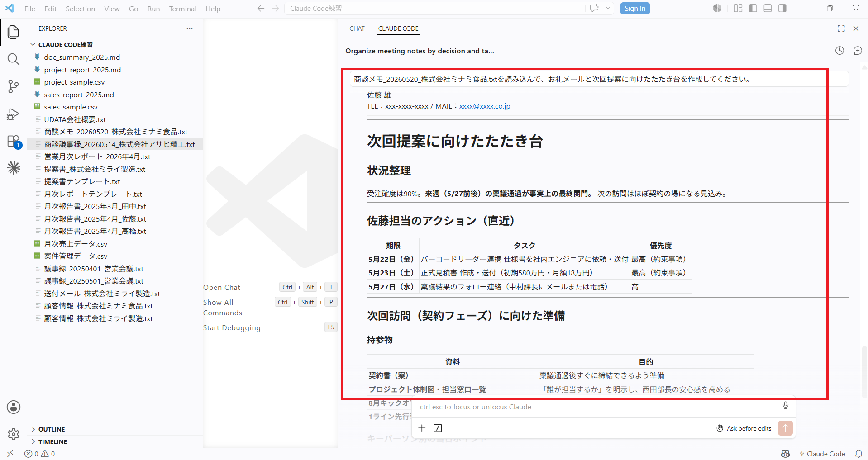Click the Go Back arrow in title bar
Image resolution: width=868 pixels, height=460 pixels.
[x=261, y=9]
